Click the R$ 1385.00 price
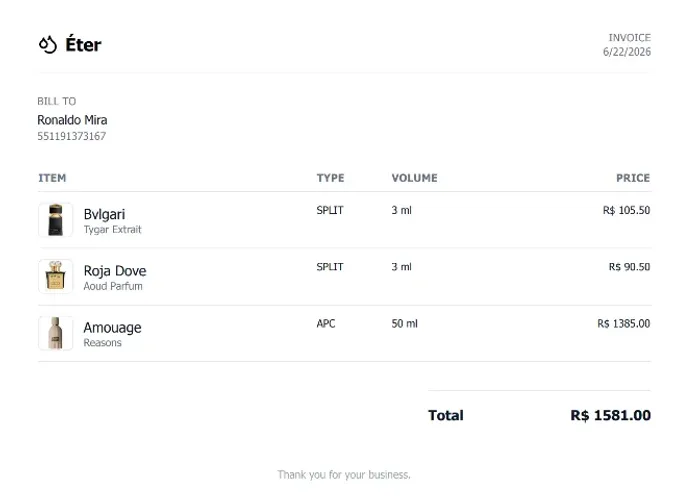This screenshot has width=686, height=500. pos(623,324)
